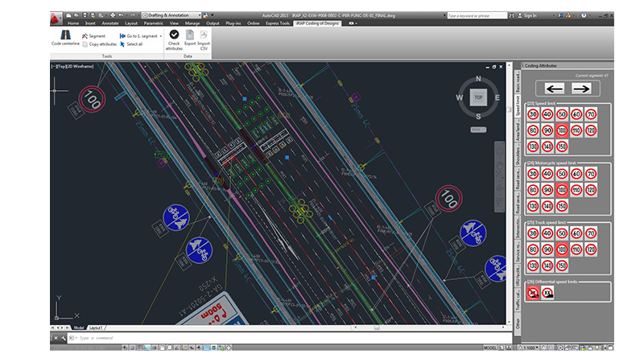Set Truck speed limit to 60
Image resolution: width=644 pixels, height=362 pixels.
pyautogui.click(x=576, y=233)
